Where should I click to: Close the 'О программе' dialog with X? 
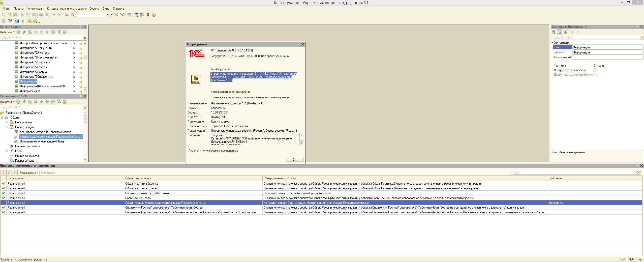(302, 44)
